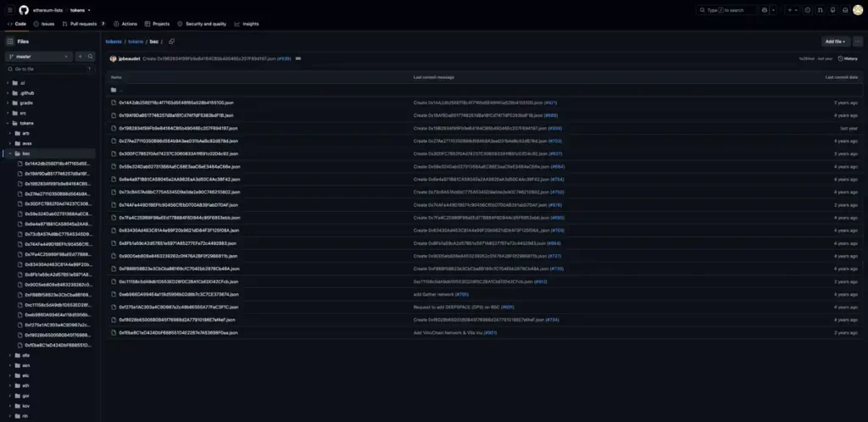The image size is (868, 422).
Task: Open the Insights tab
Action: click(x=247, y=24)
